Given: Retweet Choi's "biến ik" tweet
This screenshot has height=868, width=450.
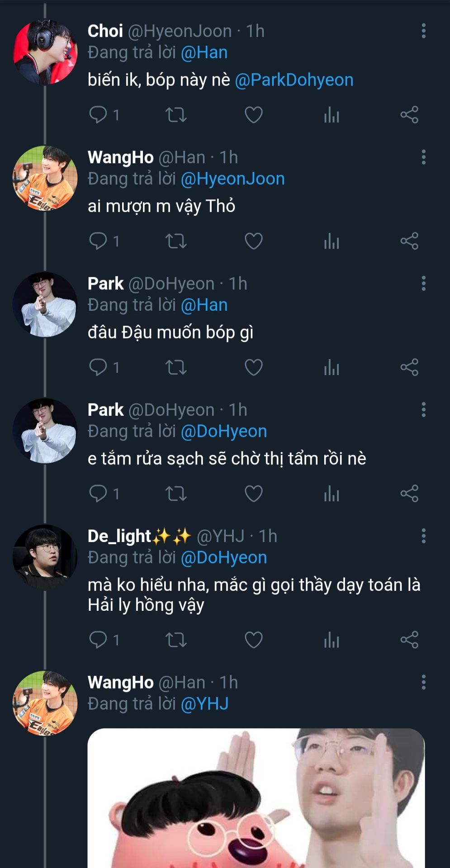Looking at the screenshot, I should tap(176, 115).
